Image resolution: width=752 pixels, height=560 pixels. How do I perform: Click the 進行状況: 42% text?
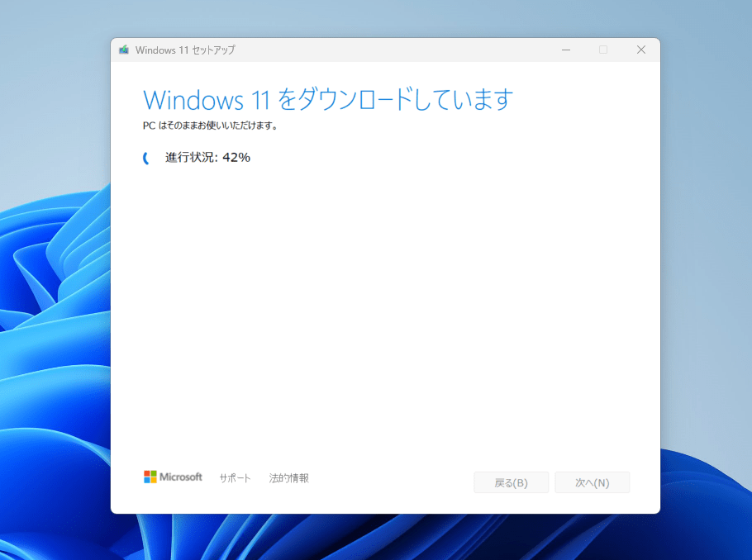(207, 157)
